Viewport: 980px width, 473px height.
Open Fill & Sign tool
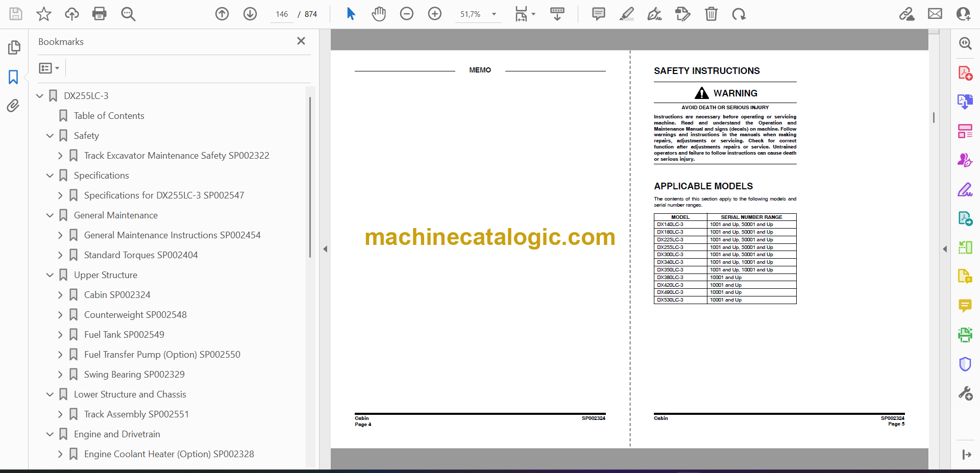(x=965, y=190)
